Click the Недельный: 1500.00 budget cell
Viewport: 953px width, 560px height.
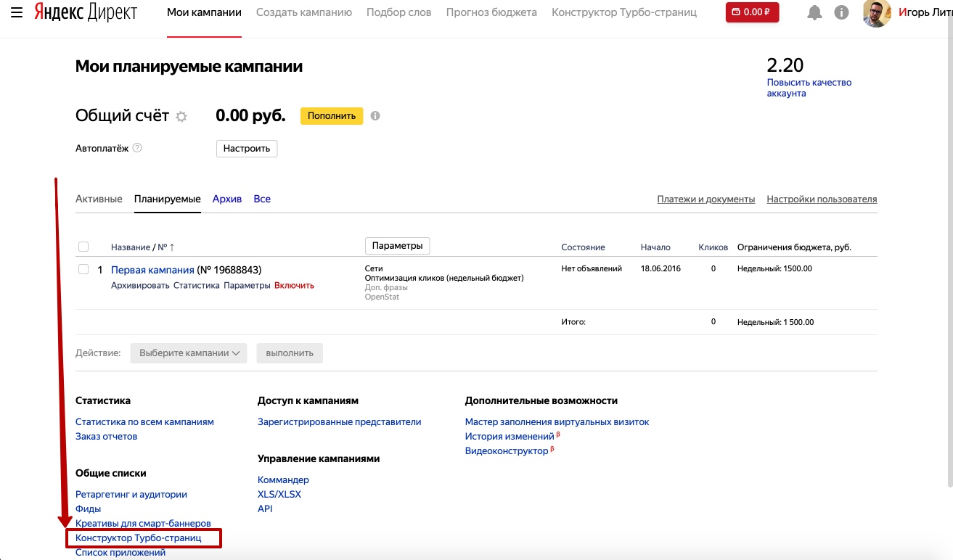click(x=774, y=268)
